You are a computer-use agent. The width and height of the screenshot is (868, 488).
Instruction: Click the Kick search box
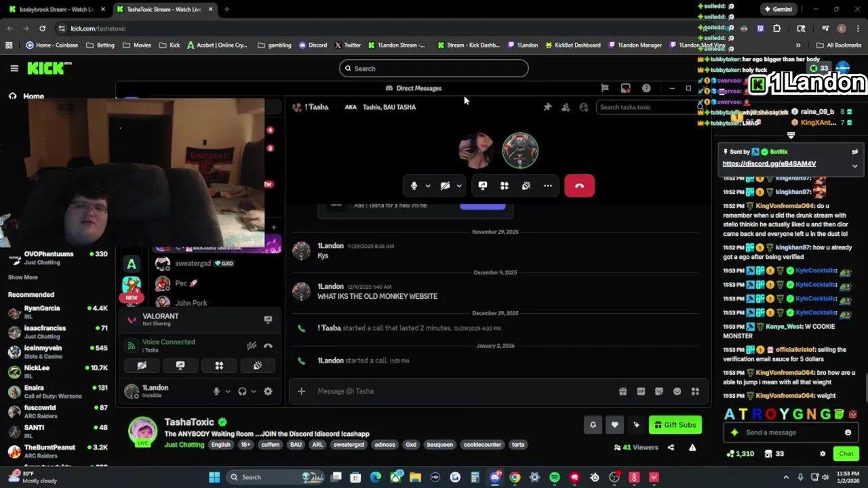434,68
